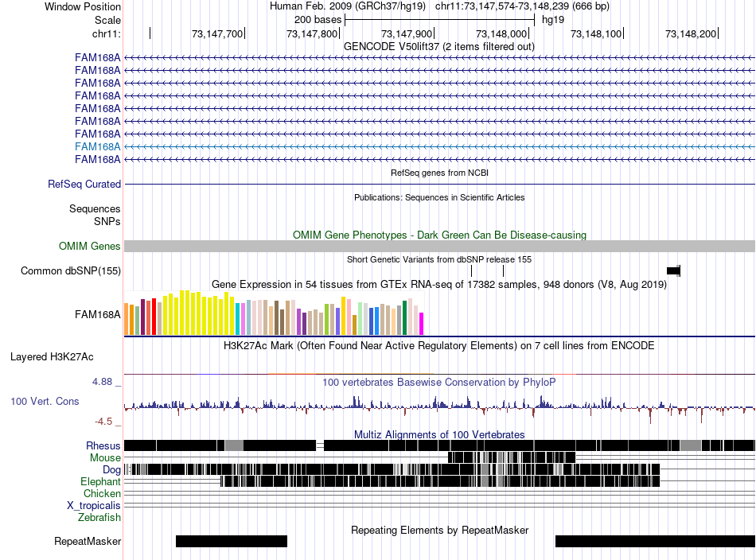Click the Window Position track label
This screenshot has width=756, height=560.
83,6
